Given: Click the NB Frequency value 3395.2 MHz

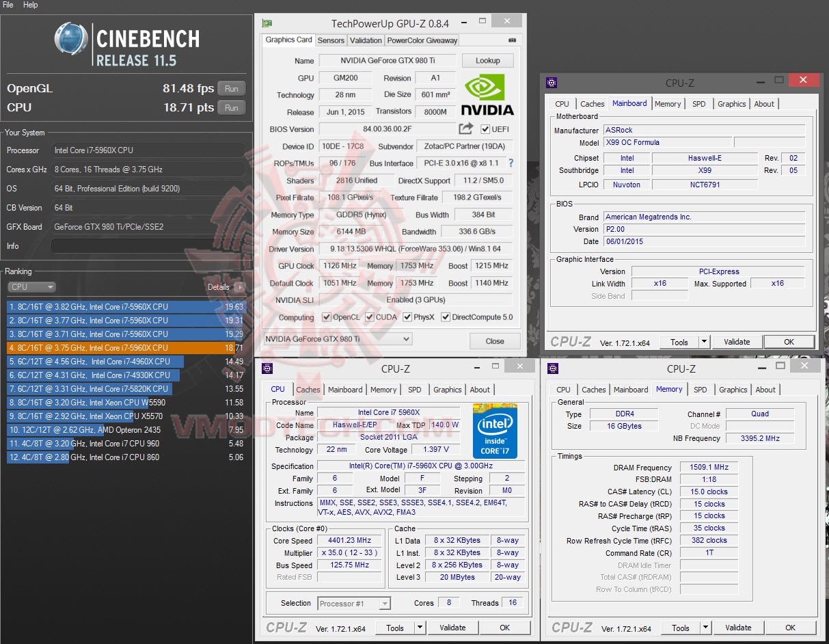Looking at the screenshot, I should [x=759, y=438].
